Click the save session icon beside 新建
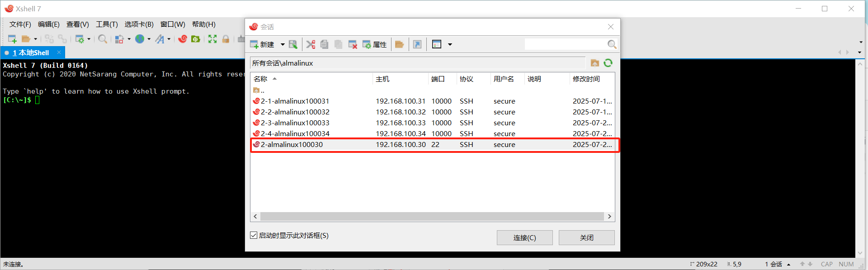The height and width of the screenshot is (270, 868). pos(293,44)
